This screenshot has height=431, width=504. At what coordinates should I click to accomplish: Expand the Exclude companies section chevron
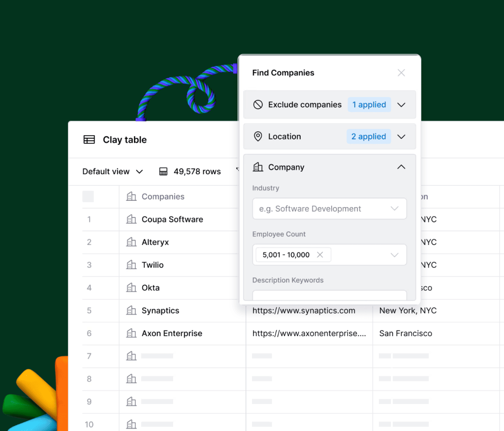[401, 105]
